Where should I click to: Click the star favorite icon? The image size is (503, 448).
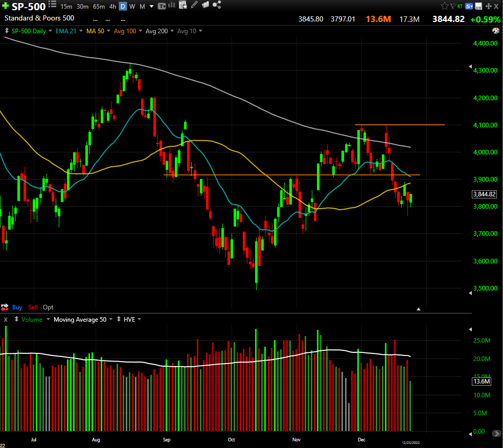click(444, 6)
